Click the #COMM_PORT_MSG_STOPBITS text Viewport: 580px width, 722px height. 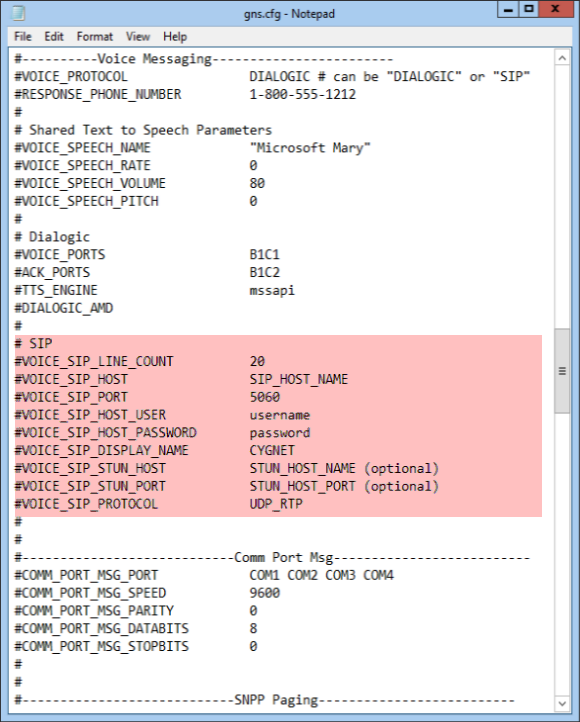point(101,646)
